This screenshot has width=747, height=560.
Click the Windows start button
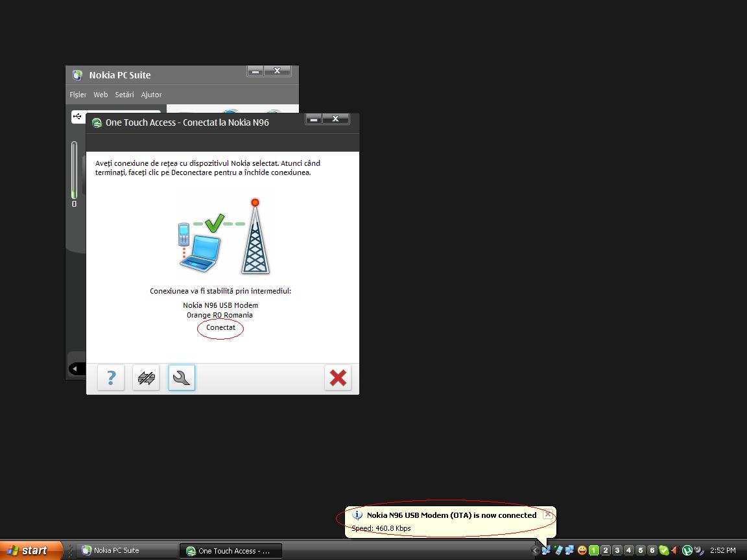(x=31, y=550)
